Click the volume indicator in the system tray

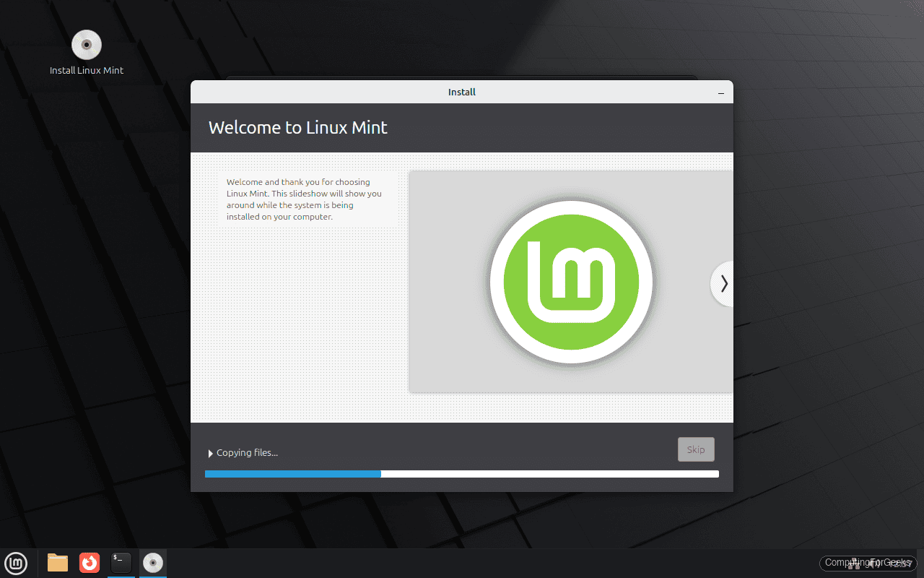point(873,564)
